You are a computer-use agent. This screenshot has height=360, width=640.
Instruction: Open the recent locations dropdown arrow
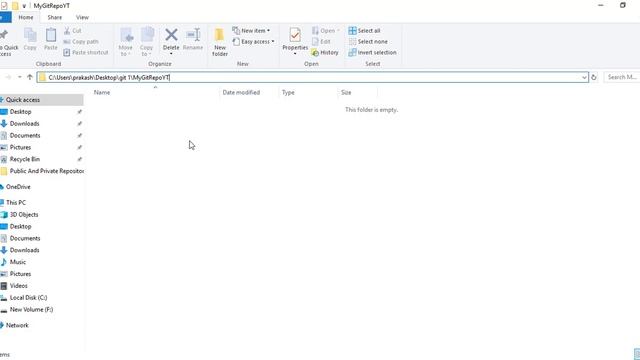coord(20,77)
